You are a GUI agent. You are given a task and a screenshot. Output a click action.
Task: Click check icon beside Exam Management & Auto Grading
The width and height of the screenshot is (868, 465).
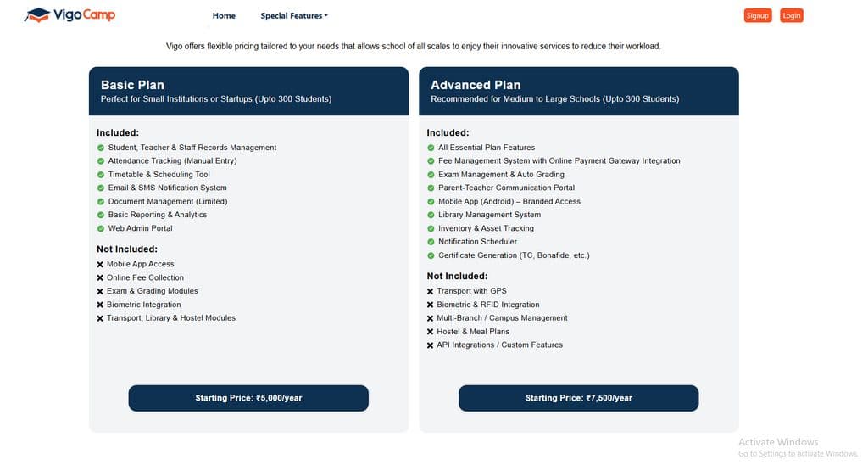431,175
